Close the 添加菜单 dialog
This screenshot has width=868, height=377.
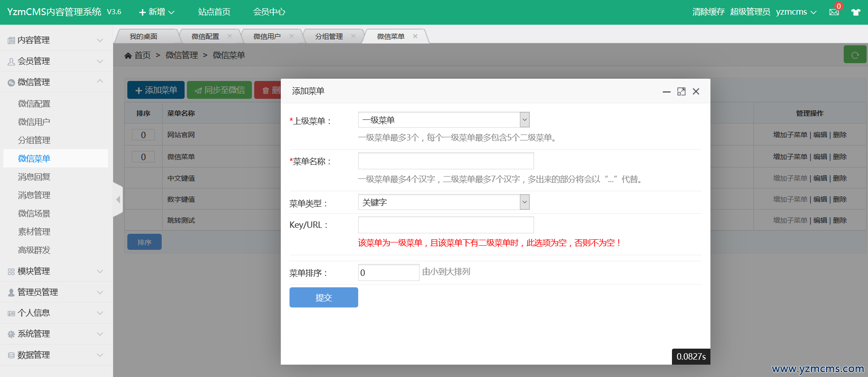696,92
